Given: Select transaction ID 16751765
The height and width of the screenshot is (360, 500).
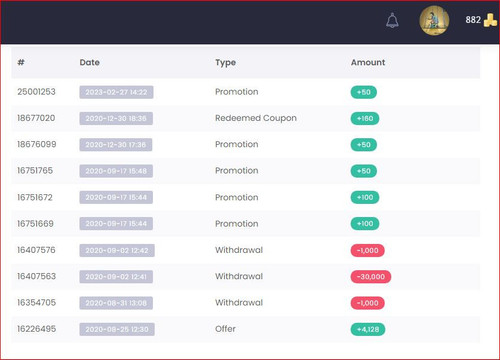Looking at the screenshot, I should click(x=35, y=171).
